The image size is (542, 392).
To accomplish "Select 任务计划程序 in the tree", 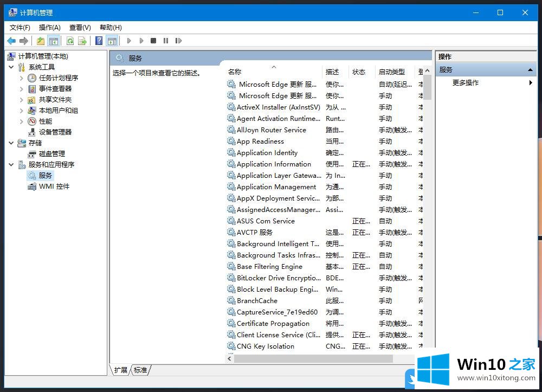I will pyautogui.click(x=59, y=78).
